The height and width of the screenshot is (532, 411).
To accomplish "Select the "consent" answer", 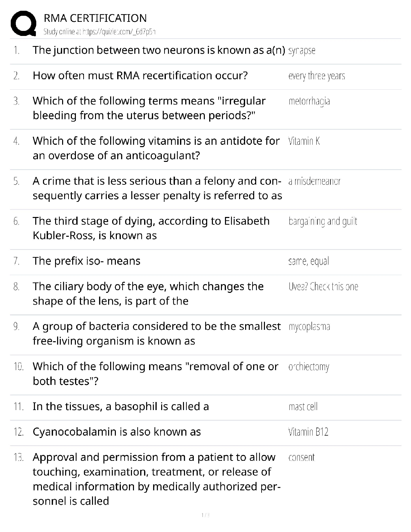I will coord(302,457).
